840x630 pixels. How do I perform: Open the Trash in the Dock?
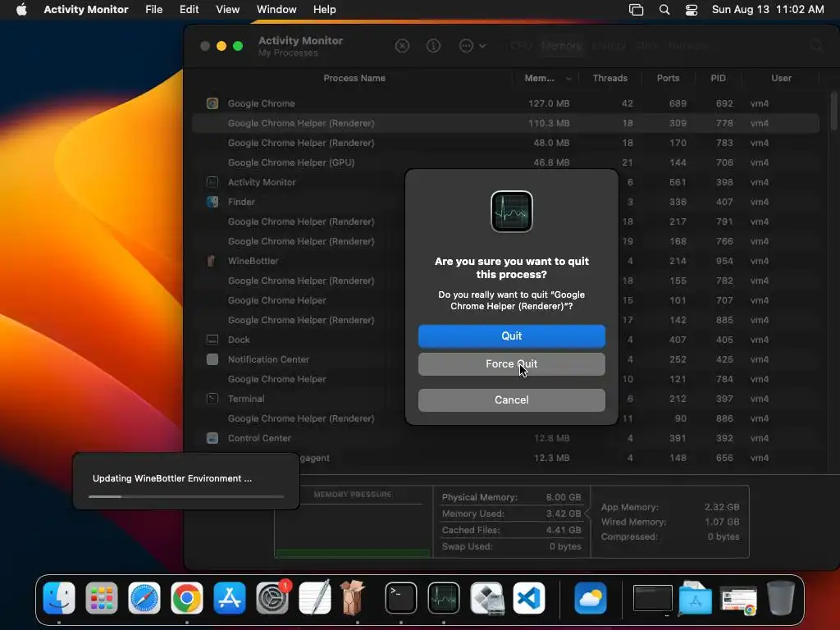tap(781, 598)
